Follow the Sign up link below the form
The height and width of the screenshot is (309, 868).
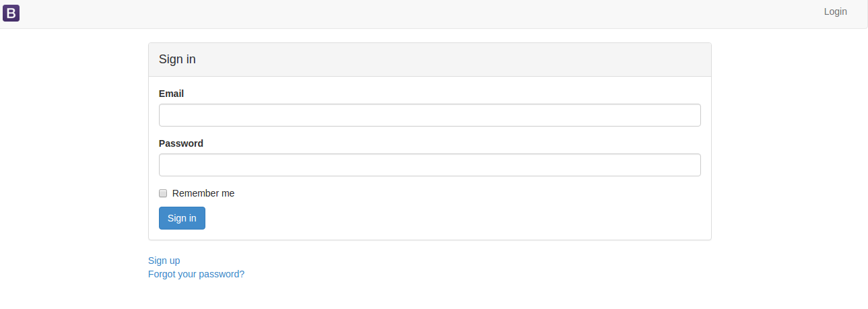pos(164,261)
